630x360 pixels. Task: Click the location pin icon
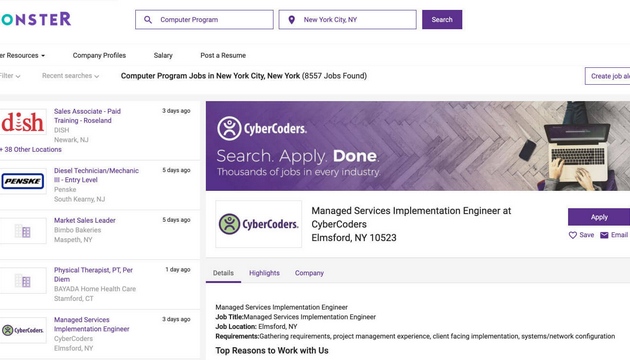click(292, 20)
